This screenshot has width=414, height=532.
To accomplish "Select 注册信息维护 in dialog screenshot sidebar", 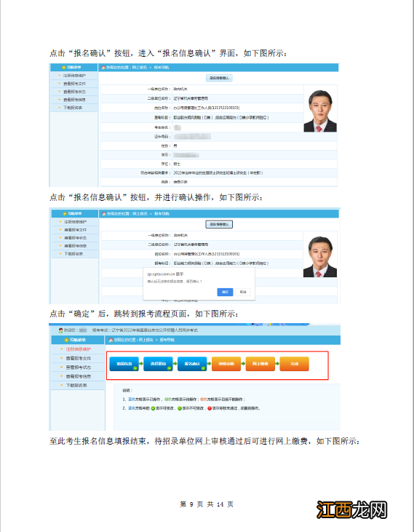I will [x=75, y=221].
